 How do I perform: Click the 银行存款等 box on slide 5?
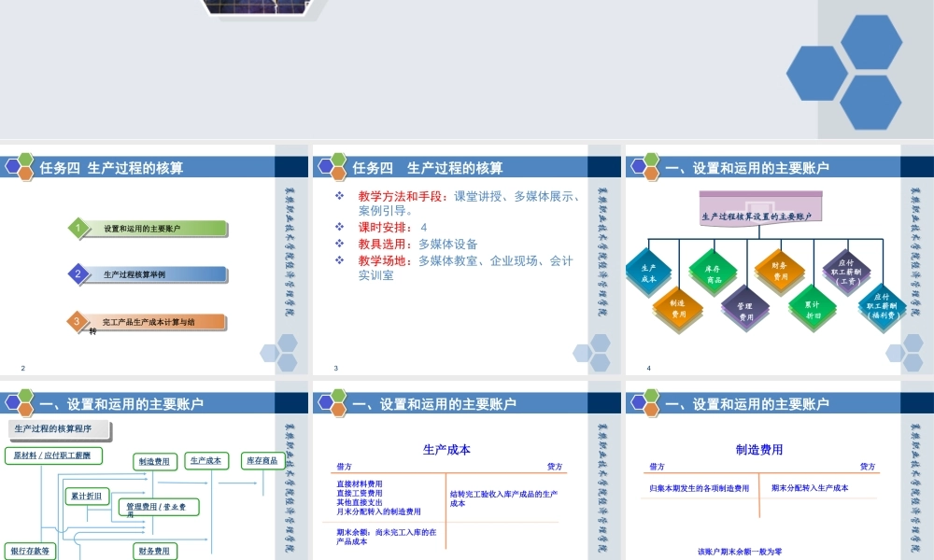30,551
